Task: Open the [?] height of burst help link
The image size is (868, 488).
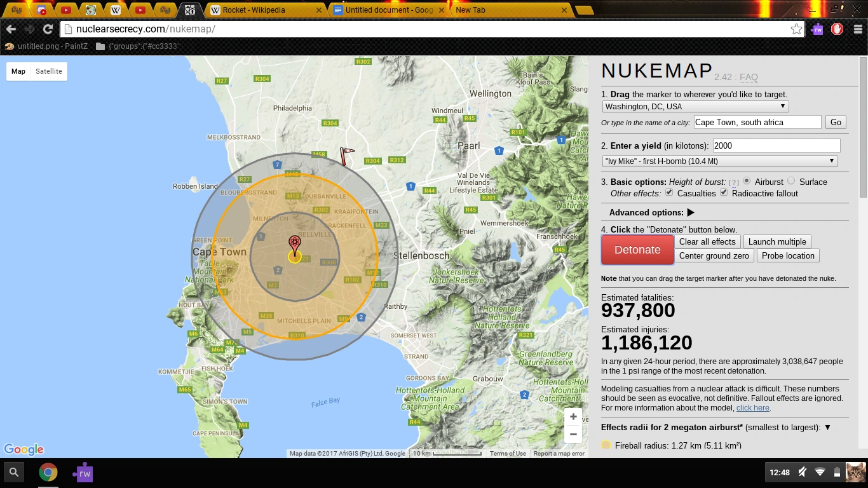Action: [x=733, y=182]
